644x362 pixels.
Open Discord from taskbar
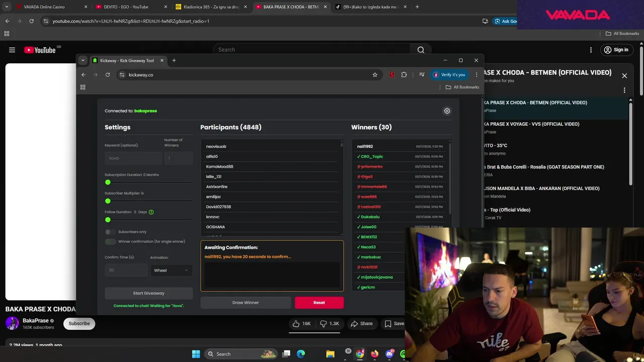click(x=389, y=354)
